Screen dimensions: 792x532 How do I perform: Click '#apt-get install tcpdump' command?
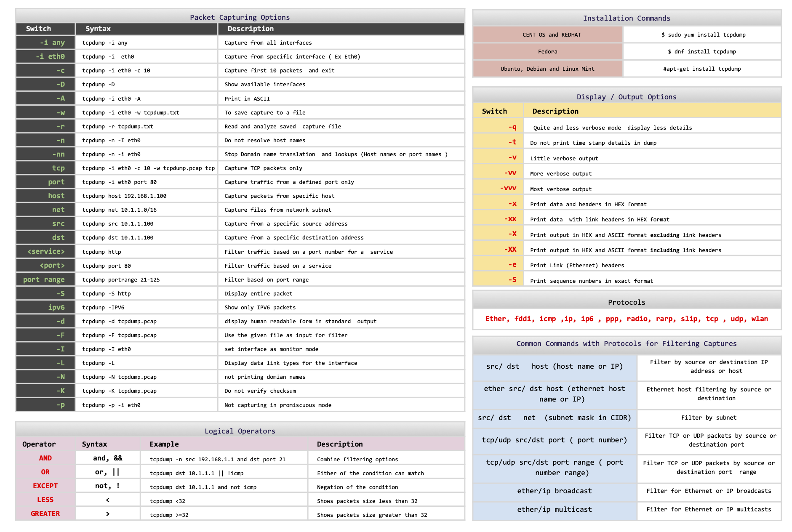point(701,69)
